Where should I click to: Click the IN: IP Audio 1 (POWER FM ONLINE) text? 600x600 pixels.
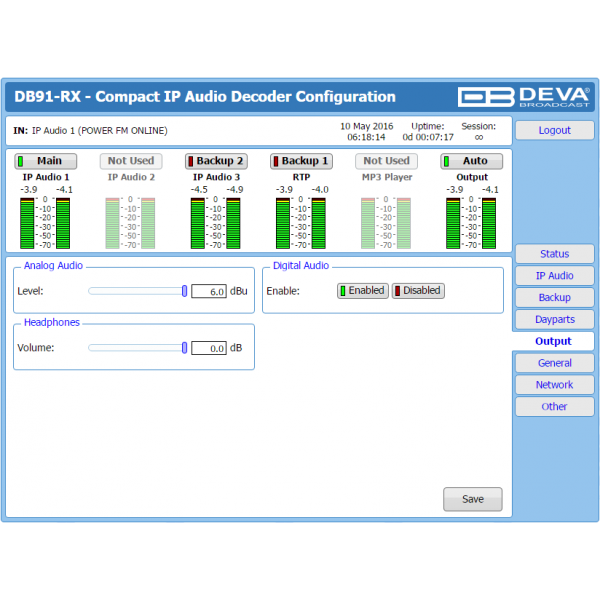[x=90, y=131]
